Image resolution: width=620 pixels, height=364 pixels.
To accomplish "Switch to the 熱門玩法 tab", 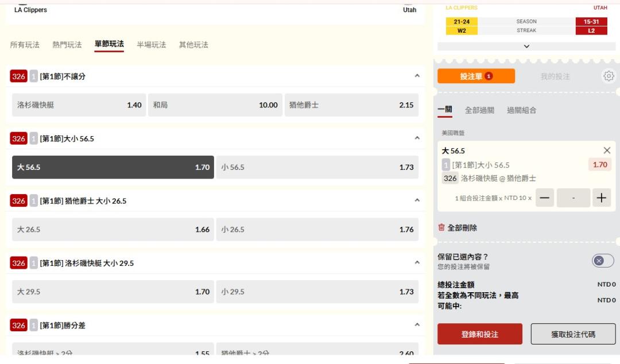I will [67, 45].
